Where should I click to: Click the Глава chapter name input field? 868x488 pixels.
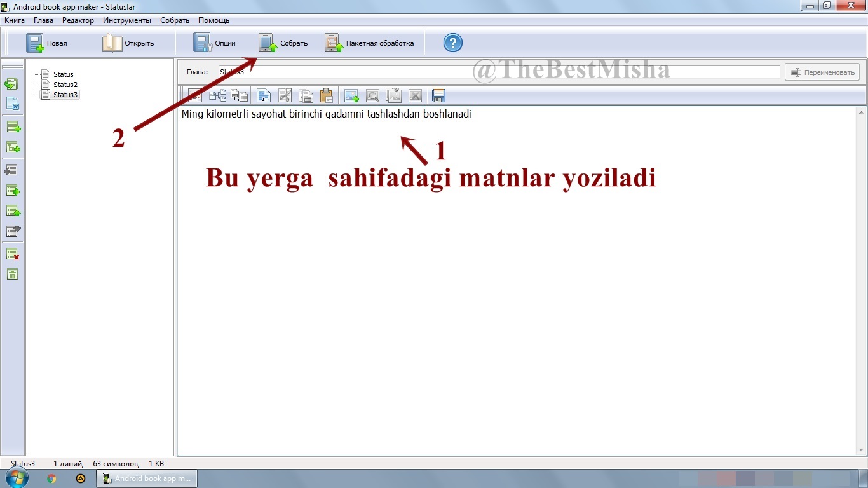click(x=499, y=72)
